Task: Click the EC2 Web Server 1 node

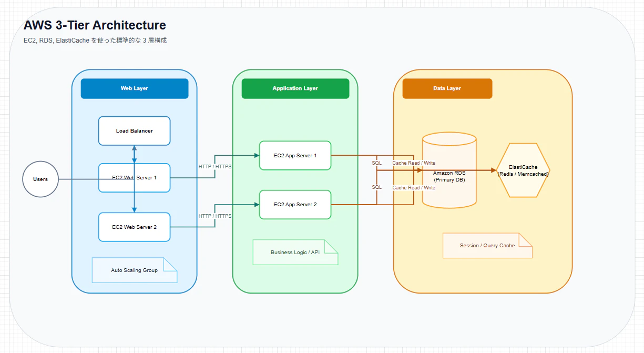Action: tap(135, 178)
